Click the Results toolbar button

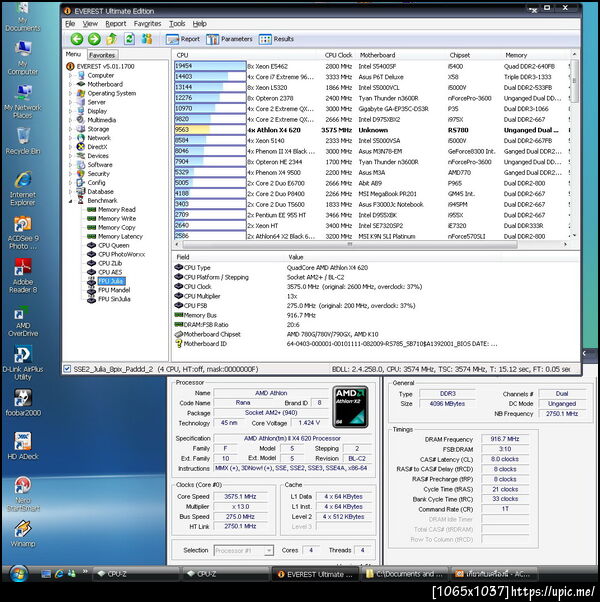pyautogui.click(x=277, y=39)
